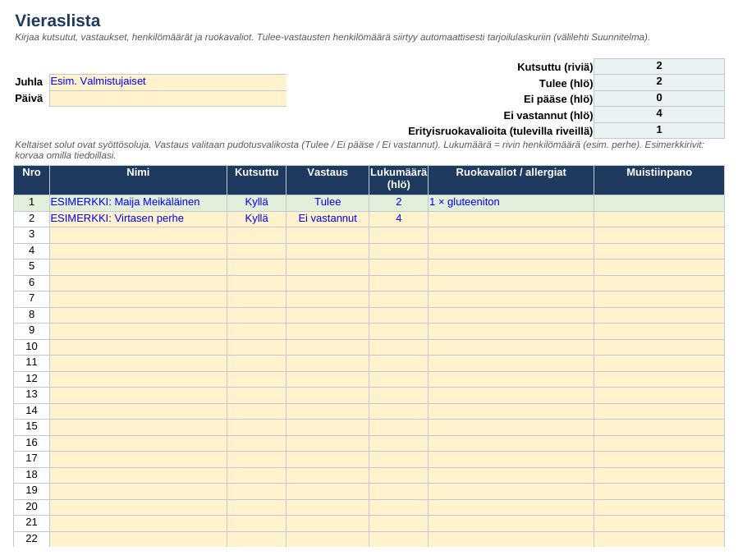Select the Ei pääse (hlö) value cell
738x560 pixels.
(x=659, y=99)
